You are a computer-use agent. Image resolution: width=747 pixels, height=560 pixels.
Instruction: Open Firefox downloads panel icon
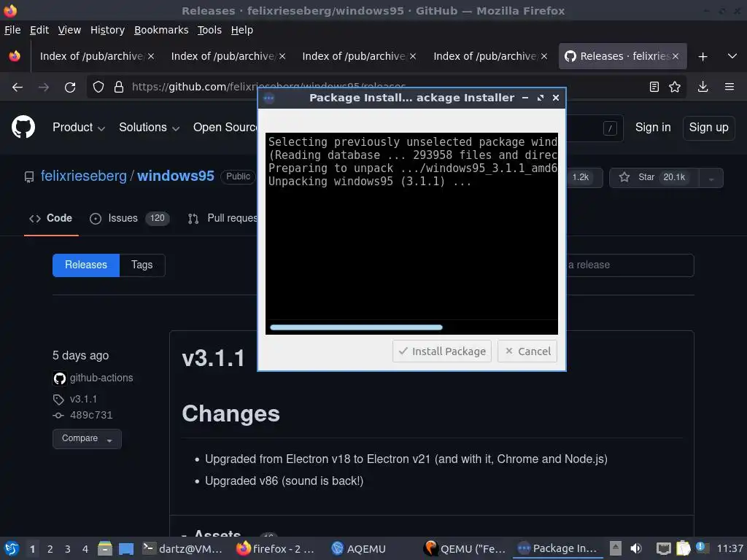(x=703, y=87)
